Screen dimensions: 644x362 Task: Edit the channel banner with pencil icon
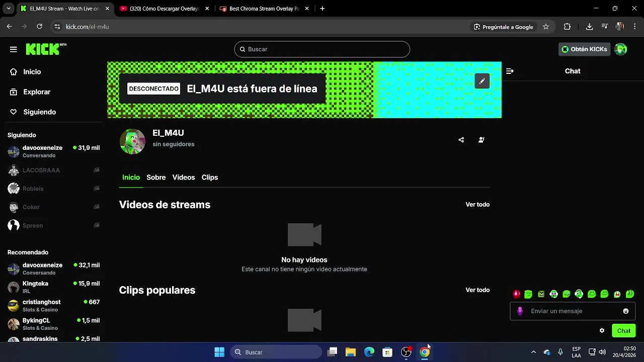tap(482, 81)
